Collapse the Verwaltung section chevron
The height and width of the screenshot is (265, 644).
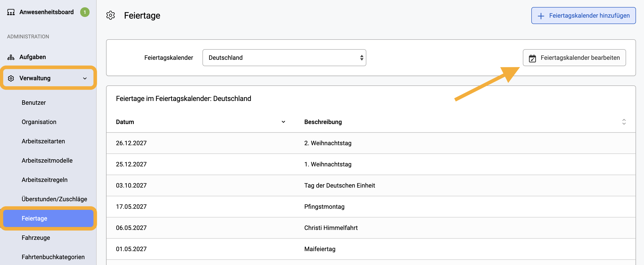tap(85, 78)
